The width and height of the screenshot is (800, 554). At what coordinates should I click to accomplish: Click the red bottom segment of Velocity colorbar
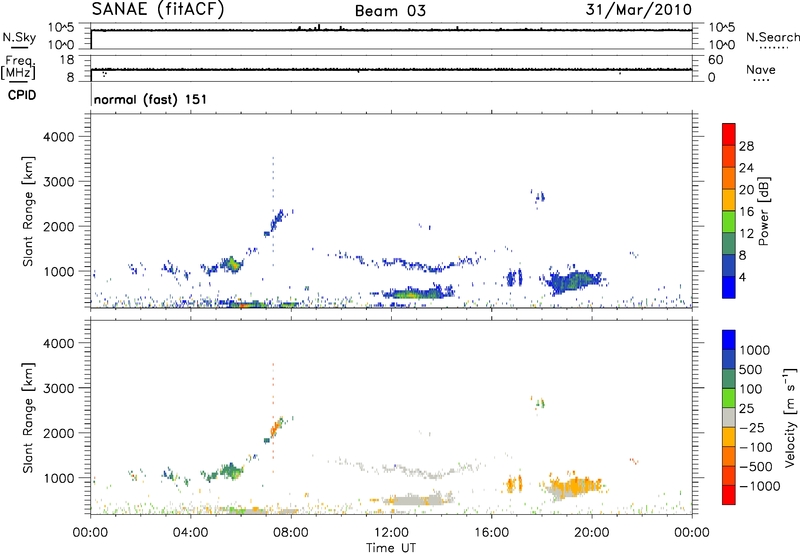click(x=729, y=495)
